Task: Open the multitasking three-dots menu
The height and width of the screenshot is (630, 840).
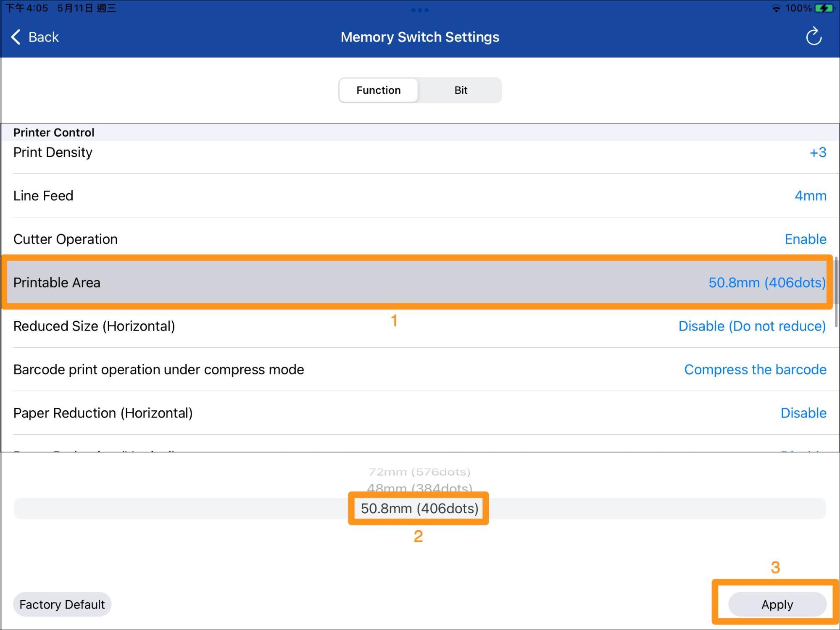Action: pyautogui.click(x=420, y=10)
